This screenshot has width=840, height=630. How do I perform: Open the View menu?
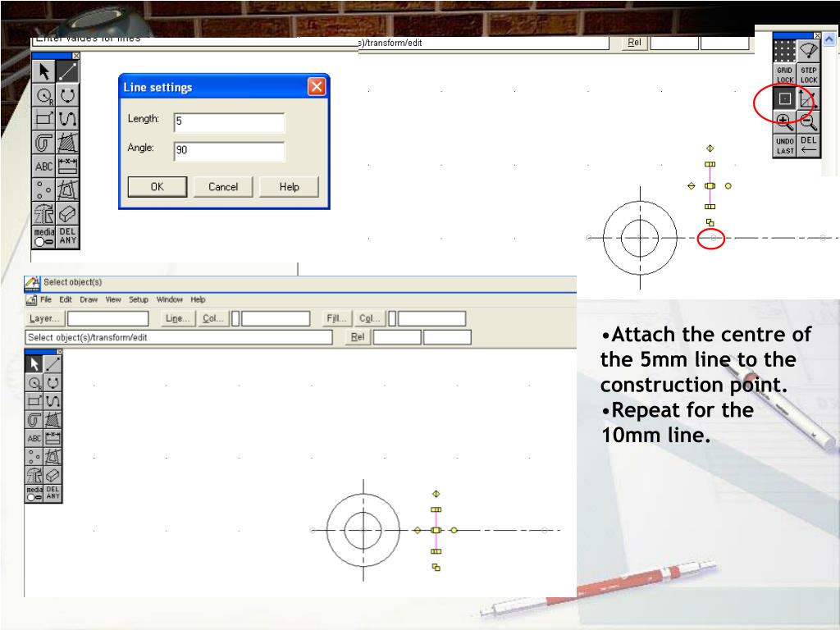coord(113,299)
